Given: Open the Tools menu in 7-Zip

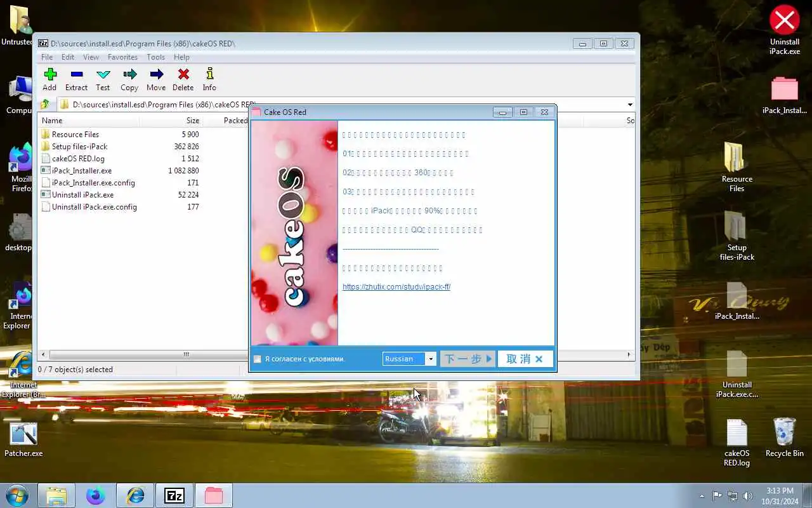Looking at the screenshot, I should point(155,57).
